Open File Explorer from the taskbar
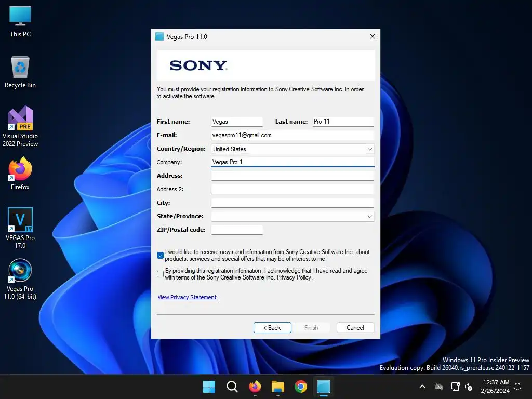This screenshot has width=532, height=399. point(278,387)
